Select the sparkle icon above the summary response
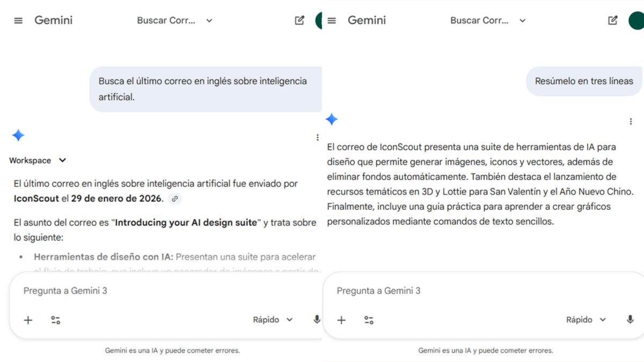The width and height of the screenshot is (644, 362). click(x=331, y=119)
